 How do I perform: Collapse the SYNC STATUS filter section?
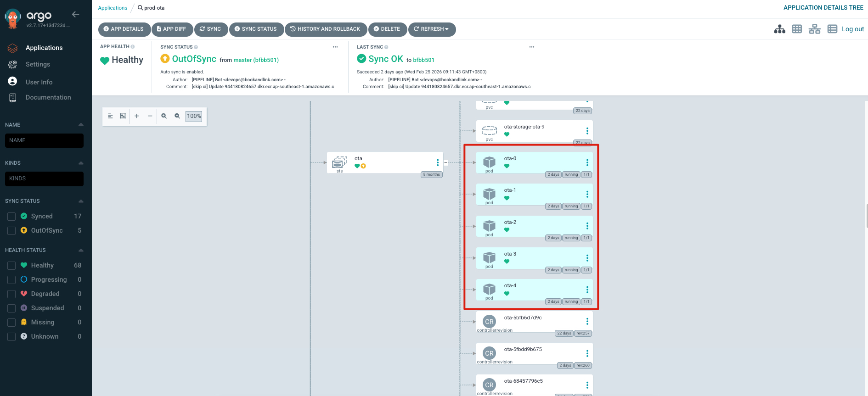(81, 201)
